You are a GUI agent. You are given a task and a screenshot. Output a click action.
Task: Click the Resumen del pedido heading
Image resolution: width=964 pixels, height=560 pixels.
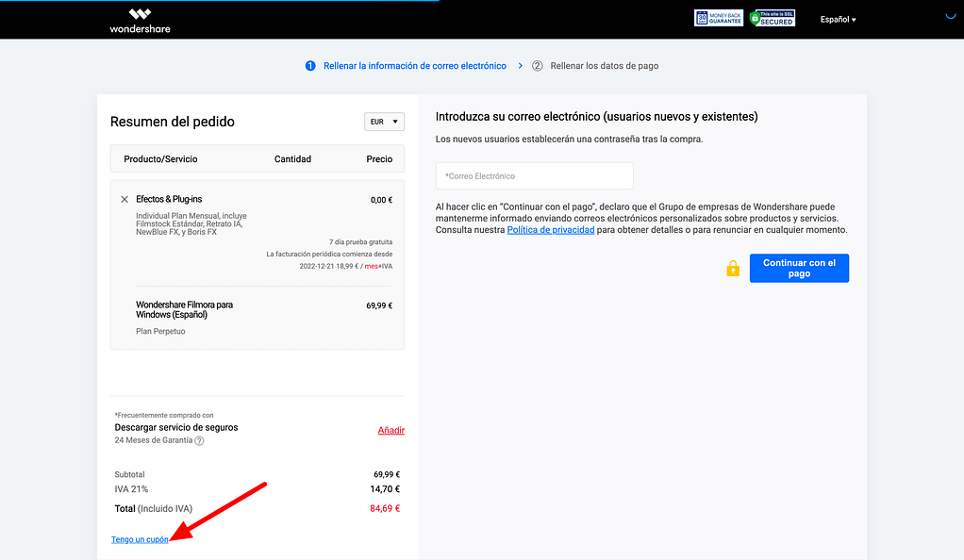(x=172, y=122)
